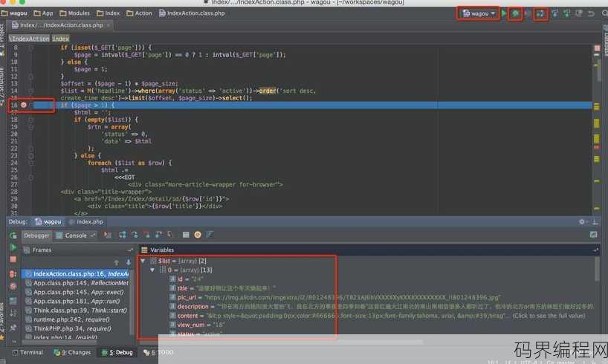Viewport: 608px width, 364px height.
Task: Collapse code fold at line 18
Action: [31, 120]
